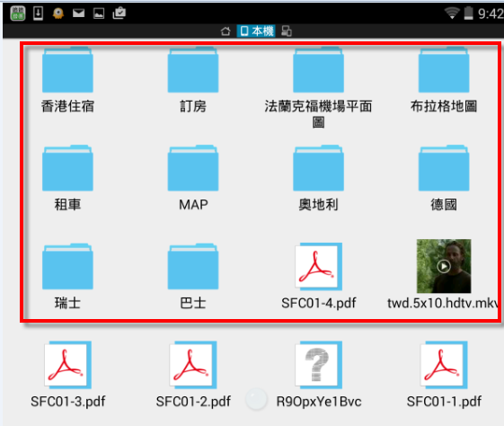
Task: Tap the download notification icon
Action: click(38, 13)
